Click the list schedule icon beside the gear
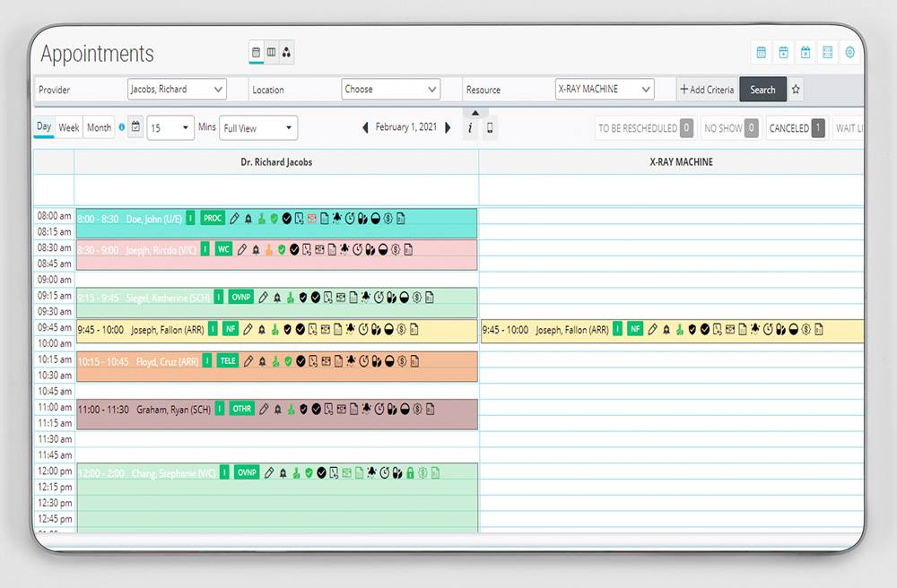 point(827,53)
